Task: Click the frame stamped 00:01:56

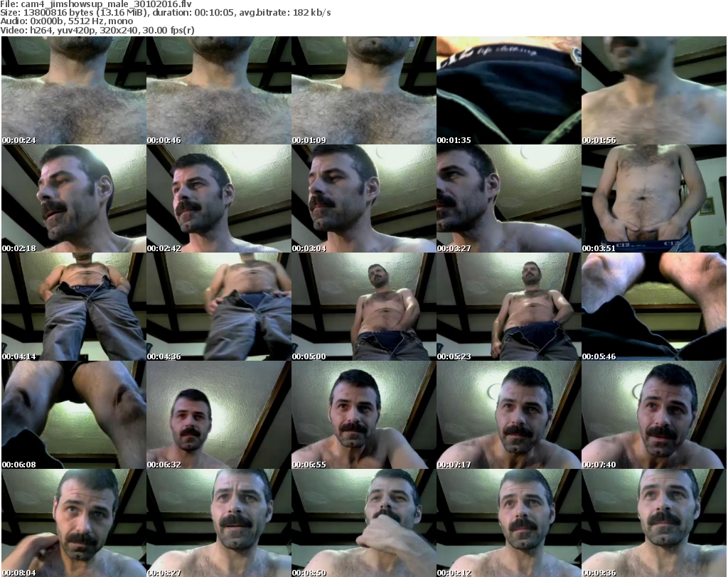Action: (654, 90)
